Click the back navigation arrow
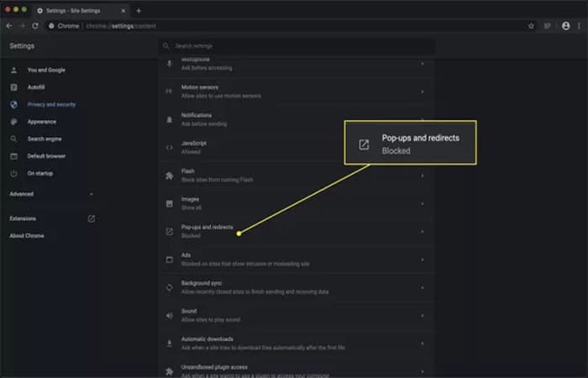This screenshot has height=378, width=588. coord(9,26)
